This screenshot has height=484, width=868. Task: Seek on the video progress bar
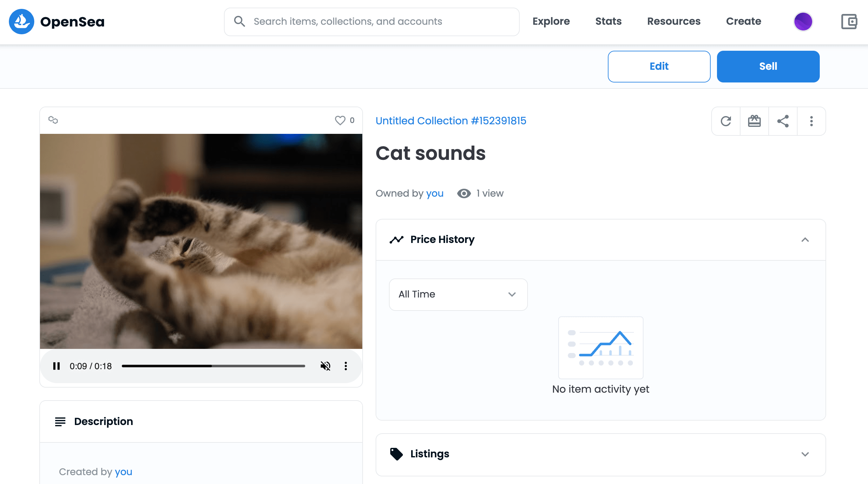click(213, 366)
